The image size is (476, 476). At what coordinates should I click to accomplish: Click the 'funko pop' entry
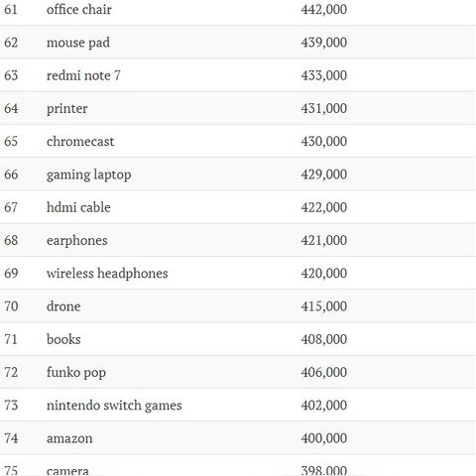tap(76, 373)
